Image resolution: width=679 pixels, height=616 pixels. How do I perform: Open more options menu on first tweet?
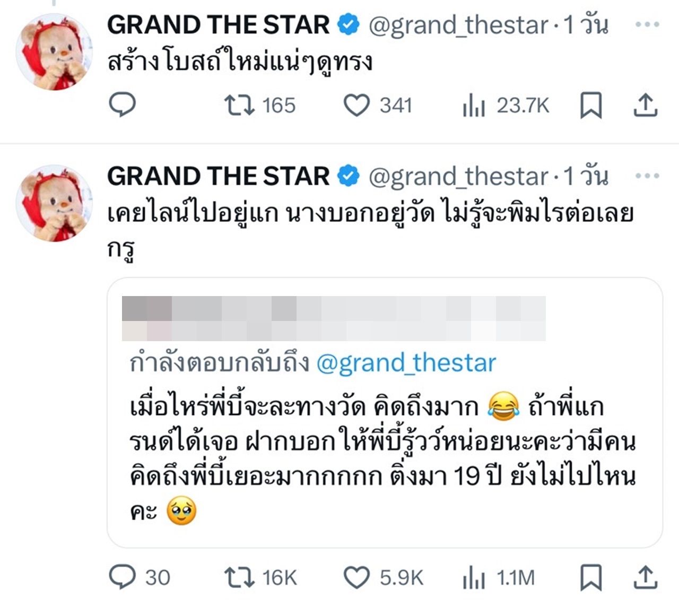pyautogui.click(x=647, y=25)
